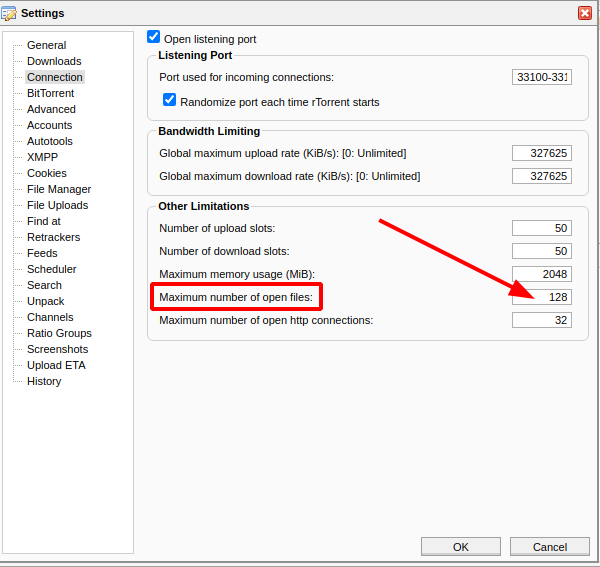
Task: Open Autotools settings
Action: [50, 142]
